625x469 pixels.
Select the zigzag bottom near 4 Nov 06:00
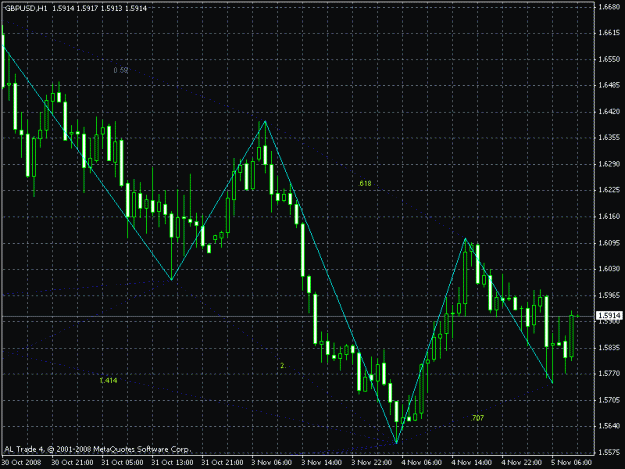click(397, 443)
